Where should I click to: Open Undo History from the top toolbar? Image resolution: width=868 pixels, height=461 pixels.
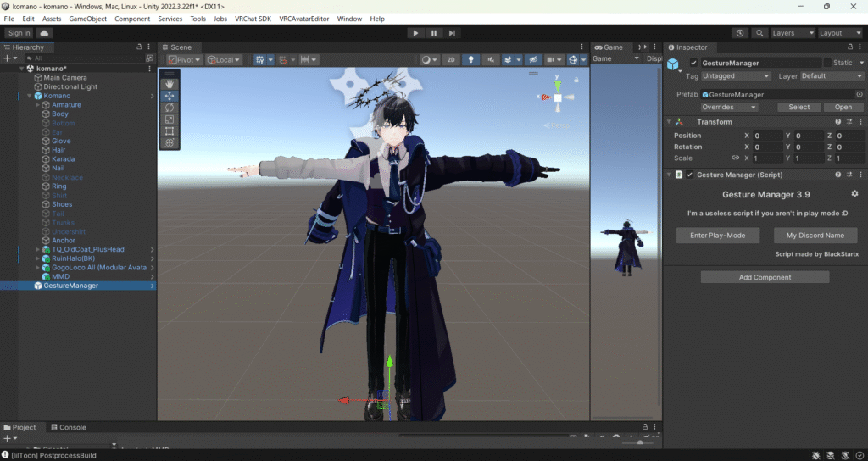coord(740,33)
